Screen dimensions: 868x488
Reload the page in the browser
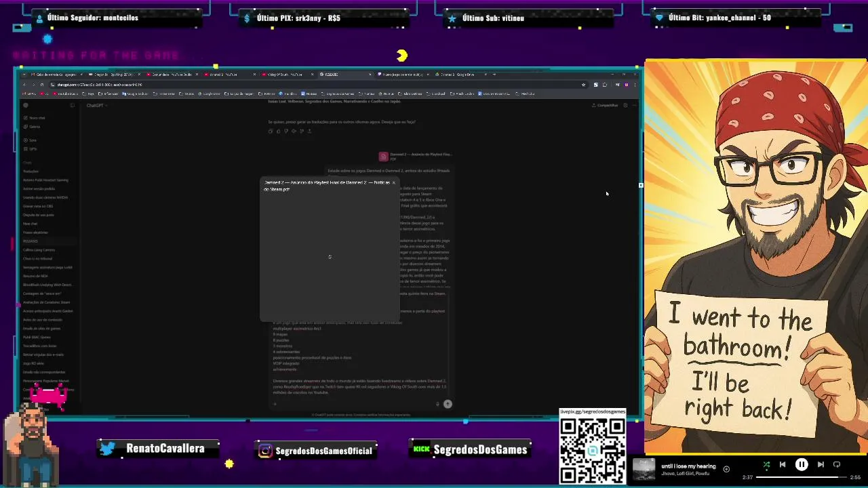pos(41,85)
